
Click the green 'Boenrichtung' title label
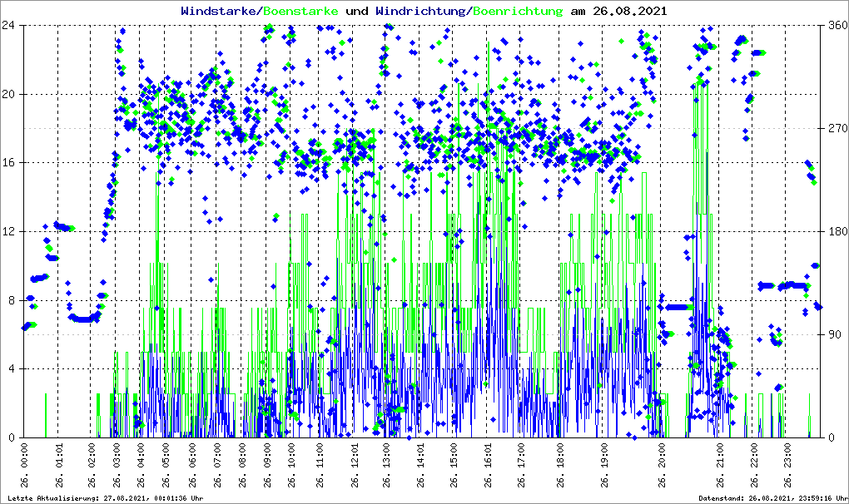coord(519,11)
